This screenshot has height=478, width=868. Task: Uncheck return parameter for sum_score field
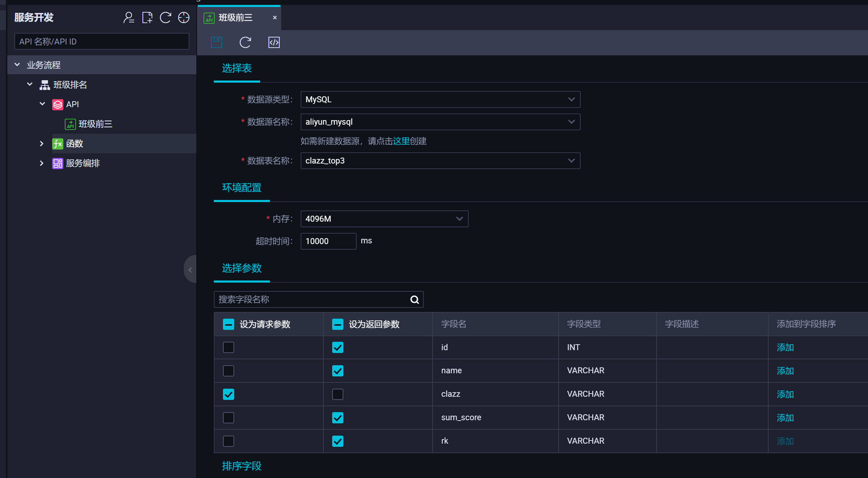[338, 418]
